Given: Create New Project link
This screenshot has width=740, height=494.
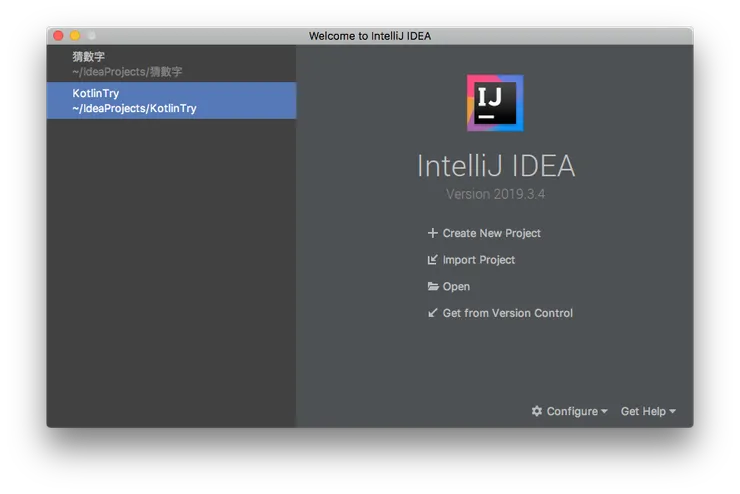Looking at the screenshot, I should coord(491,233).
